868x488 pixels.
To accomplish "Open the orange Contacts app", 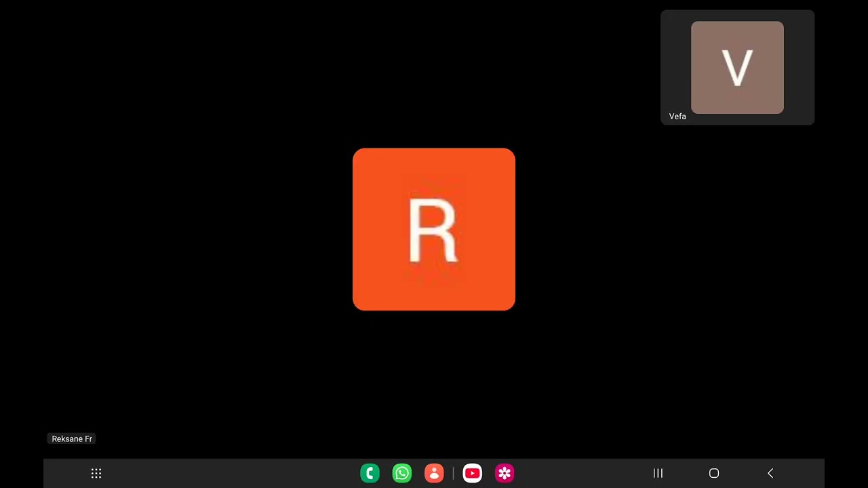I will (x=434, y=473).
